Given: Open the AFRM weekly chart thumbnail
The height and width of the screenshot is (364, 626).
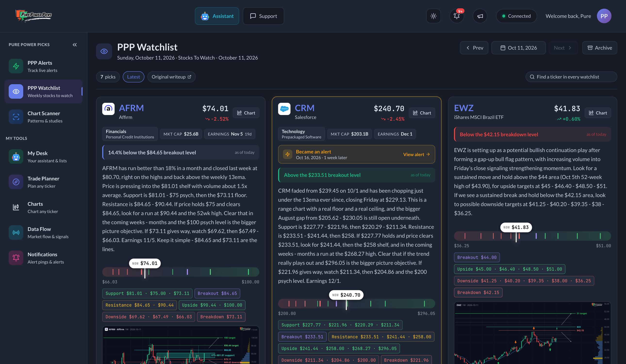Looking at the screenshot, I should click(181, 345).
